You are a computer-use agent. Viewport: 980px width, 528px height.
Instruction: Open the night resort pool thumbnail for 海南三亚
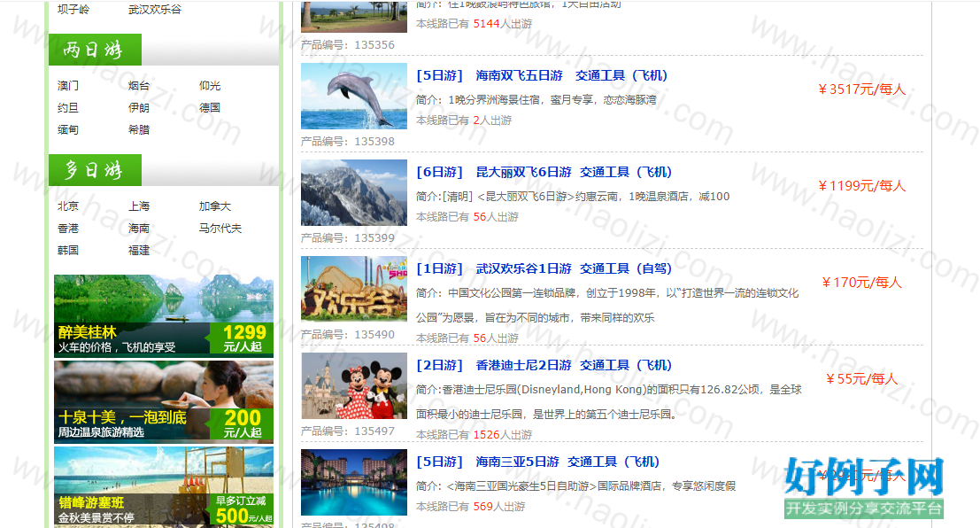pyautogui.click(x=354, y=482)
